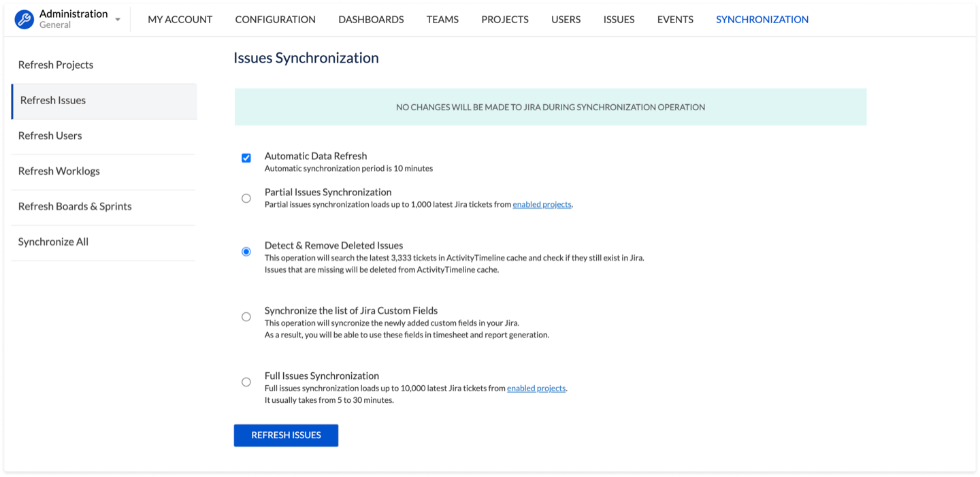Select the Synchronization tab
The width and height of the screenshot is (980, 477).
(x=762, y=20)
